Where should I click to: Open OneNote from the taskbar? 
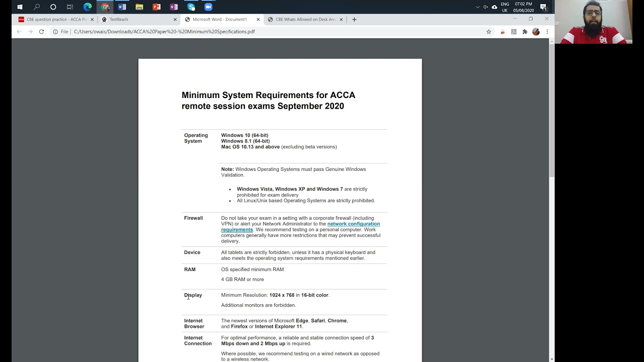click(174, 7)
